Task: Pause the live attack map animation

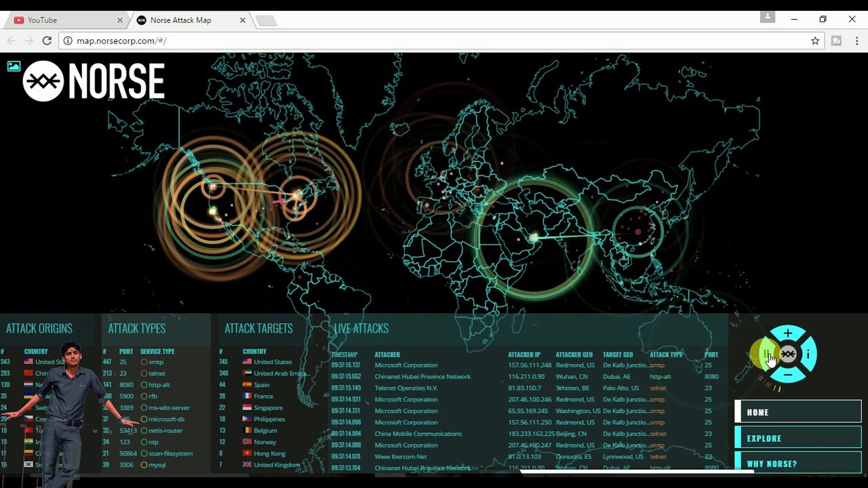Action: (768, 354)
